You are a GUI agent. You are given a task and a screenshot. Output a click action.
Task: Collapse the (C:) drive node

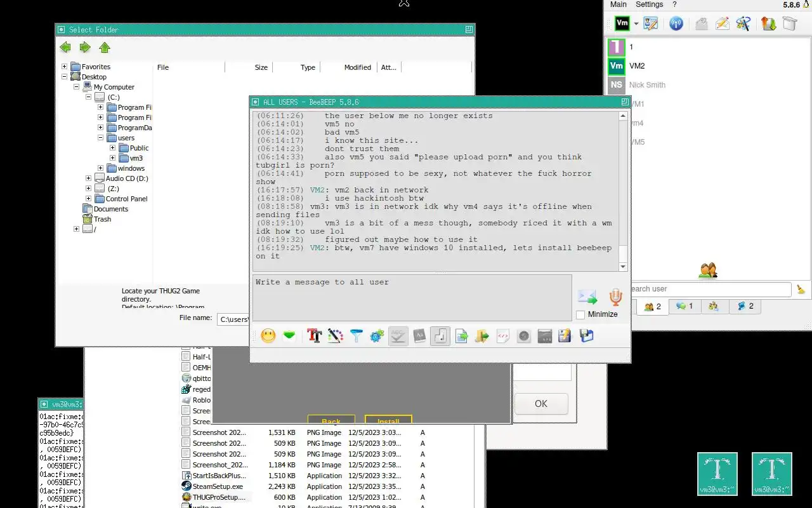88,97
